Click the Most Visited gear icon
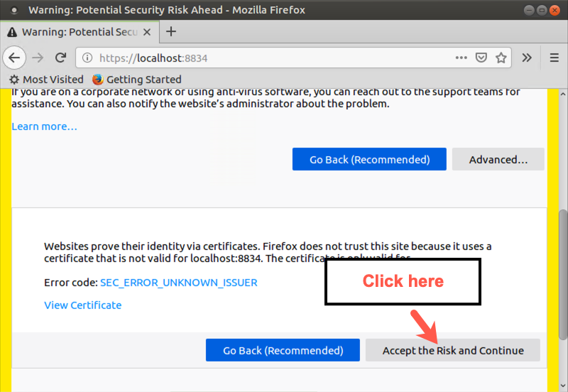The image size is (568, 392). click(x=14, y=80)
